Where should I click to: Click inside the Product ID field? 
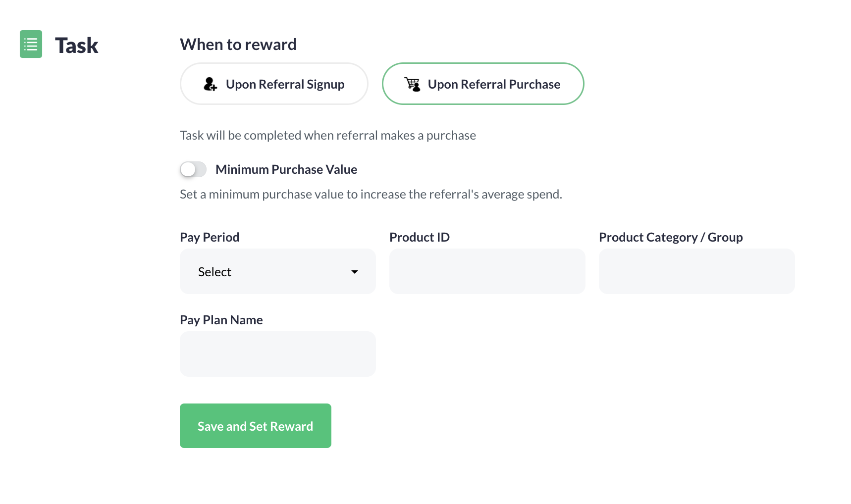coord(487,271)
